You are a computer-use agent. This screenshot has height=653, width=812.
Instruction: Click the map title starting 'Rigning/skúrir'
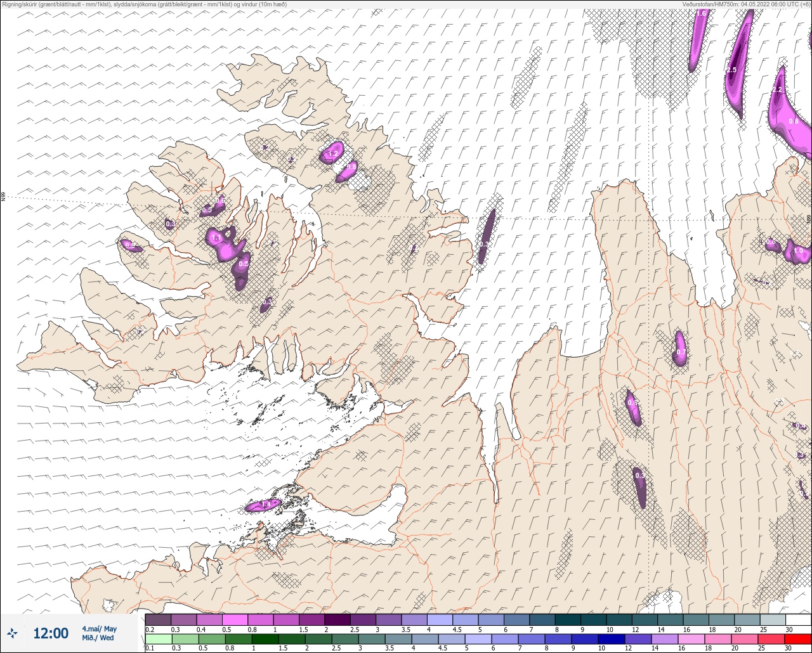pos(145,4)
